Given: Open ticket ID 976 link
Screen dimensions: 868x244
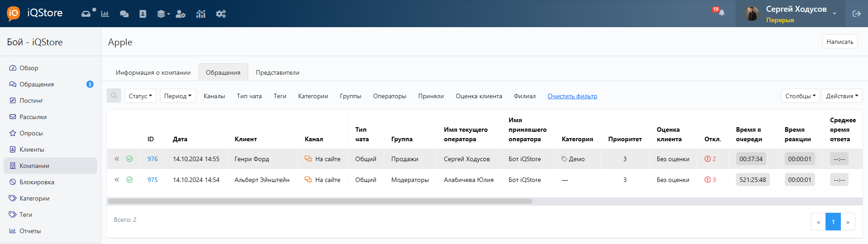Looking at the screenshot, I should (153, 159).
